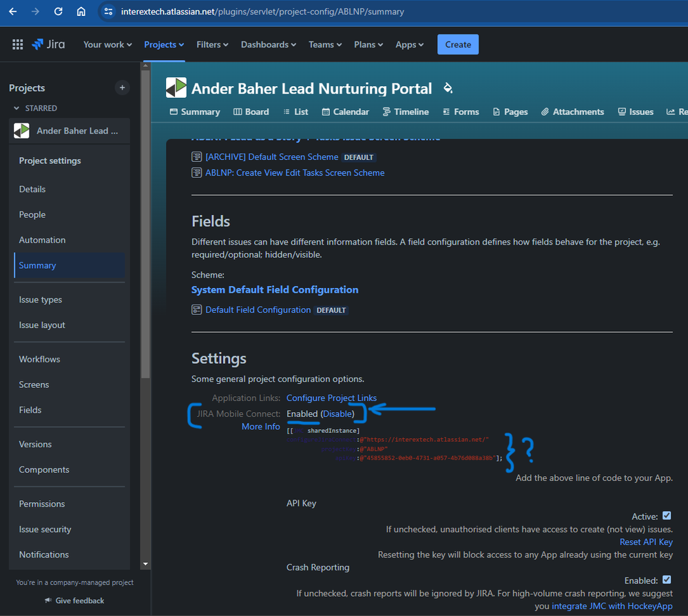
Task: Click the back arrow in the browser toolbar
Action: 14,11
